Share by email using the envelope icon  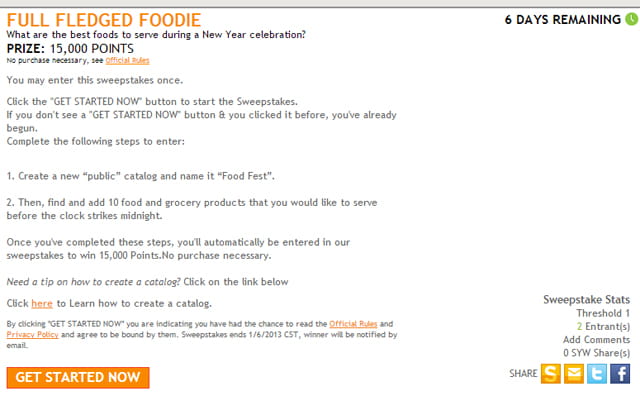(x=574, y=374)
